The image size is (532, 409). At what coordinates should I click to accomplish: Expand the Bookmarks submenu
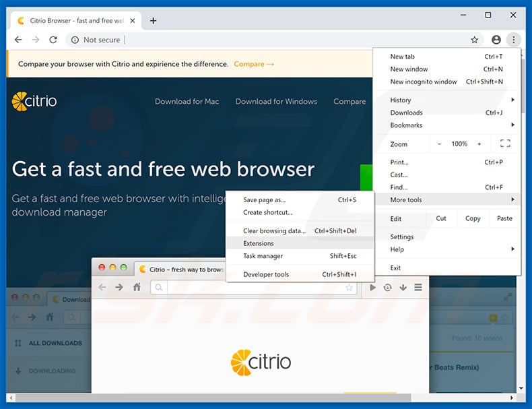446,125
